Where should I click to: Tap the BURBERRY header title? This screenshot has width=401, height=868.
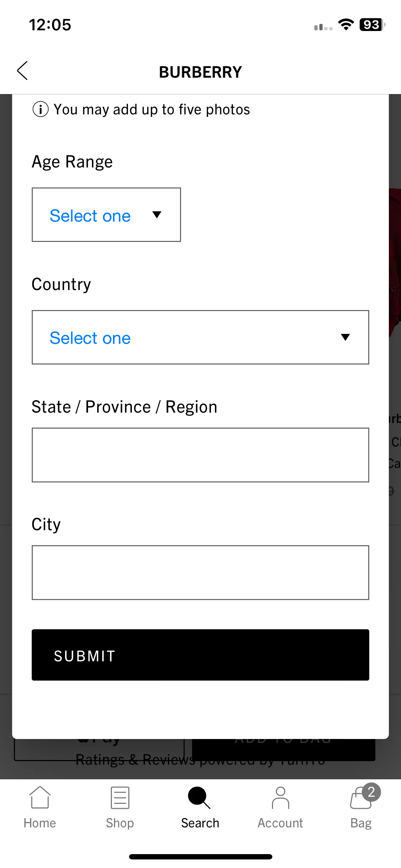[x=200, y=72]
